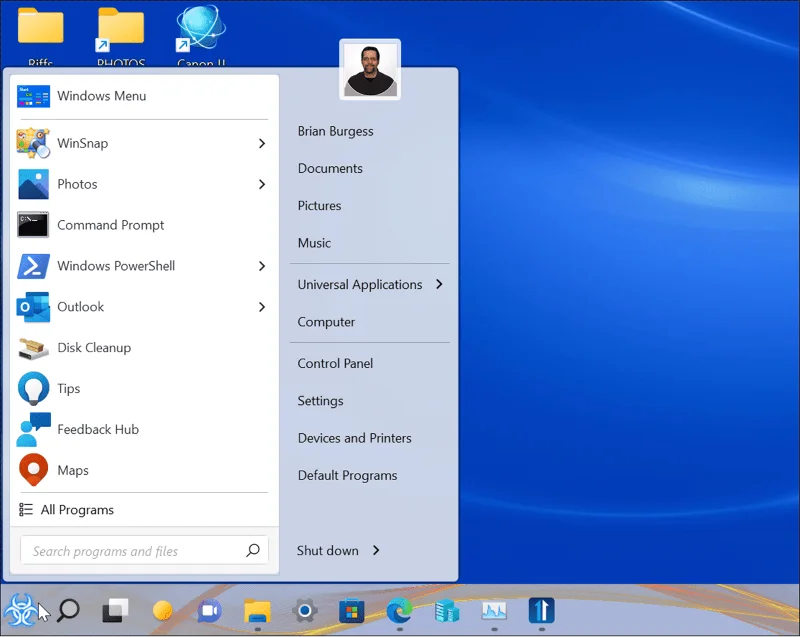Expand Photos submenu arrow

click(x=262, y=184)
